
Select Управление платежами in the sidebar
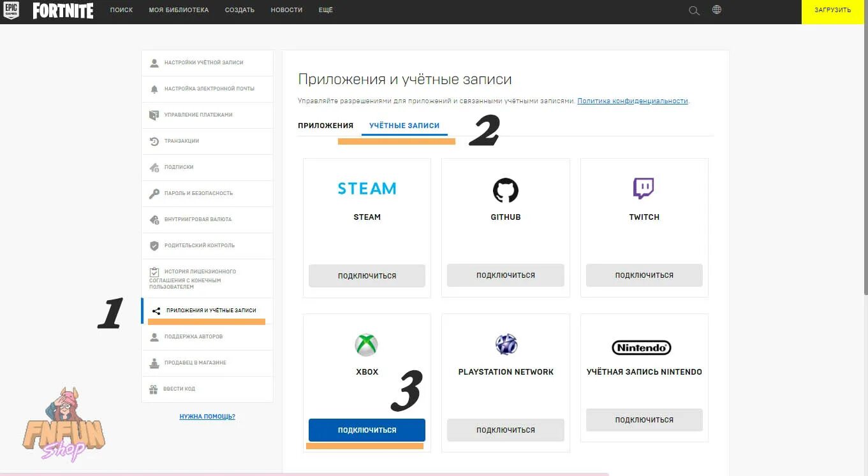pyautogui.click(x=207, y=115)
